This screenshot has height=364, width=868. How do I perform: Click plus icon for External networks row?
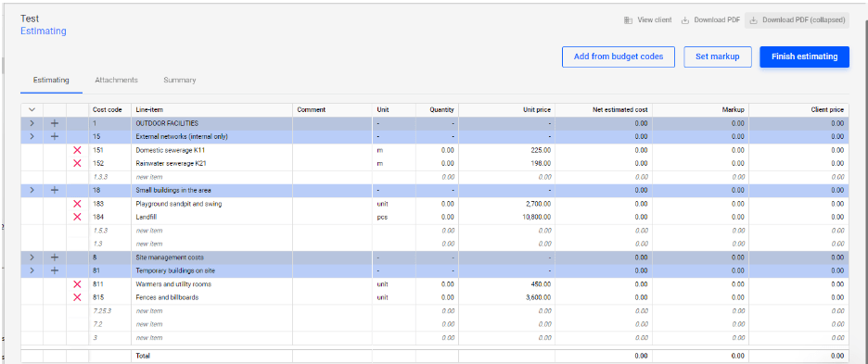[x=54, y=137]
